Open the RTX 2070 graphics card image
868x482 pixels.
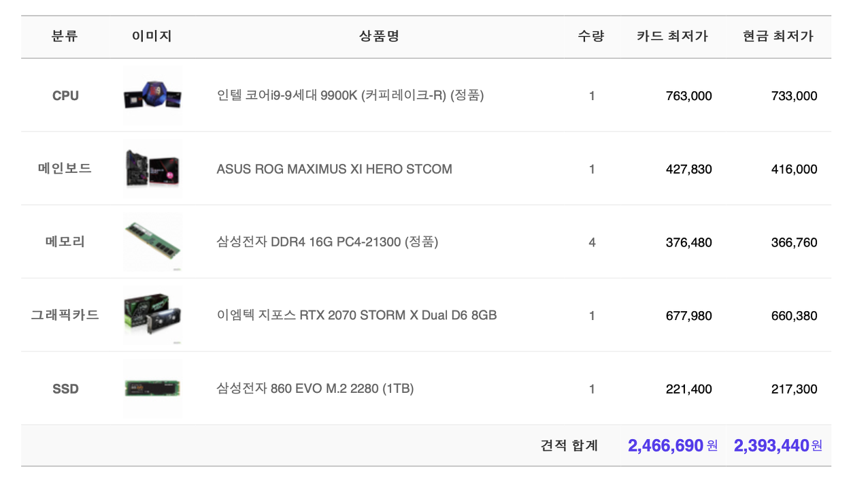click(152, 315)
